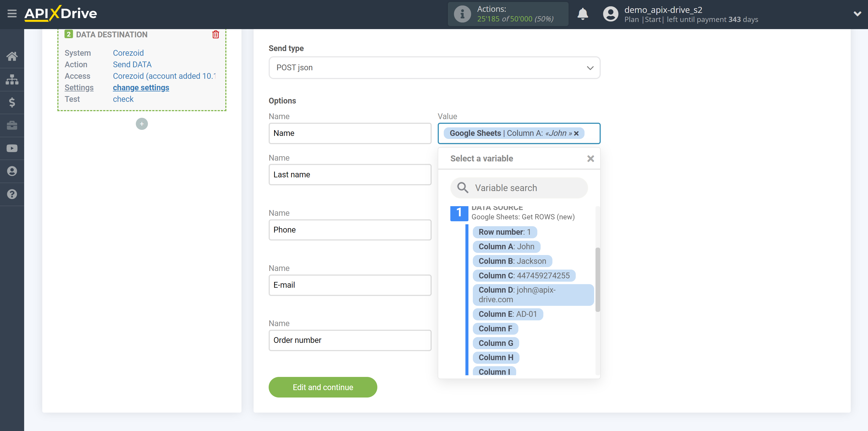Delete the data destination block

tap(216, 34)
